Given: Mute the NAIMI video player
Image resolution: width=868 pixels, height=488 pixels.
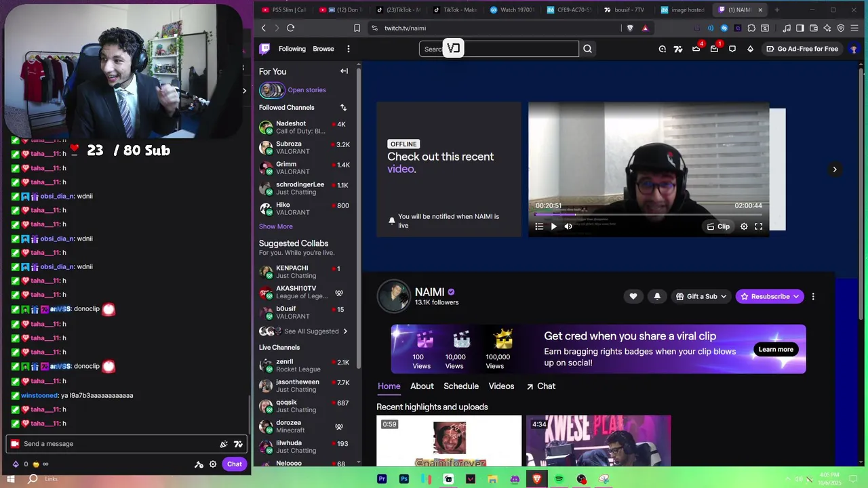Looking at the screenshot, I should click(x=568, y=226).
